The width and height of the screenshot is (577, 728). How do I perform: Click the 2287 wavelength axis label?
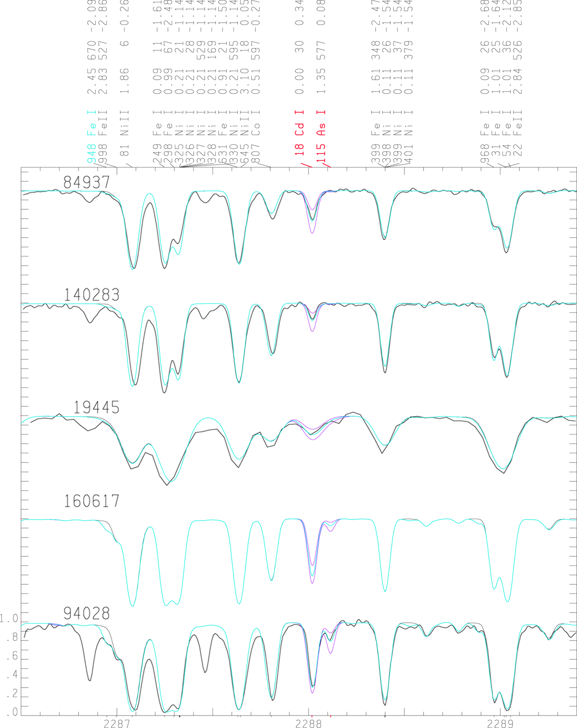pyautogui.click(x=117, y=723)
